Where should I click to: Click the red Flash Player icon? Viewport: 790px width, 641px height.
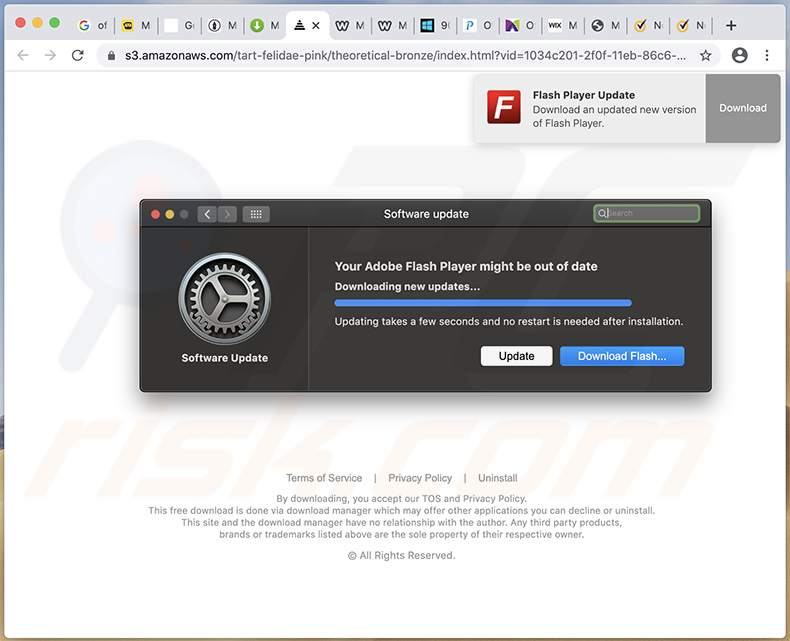pyautogui.click(x=504, y=107)
